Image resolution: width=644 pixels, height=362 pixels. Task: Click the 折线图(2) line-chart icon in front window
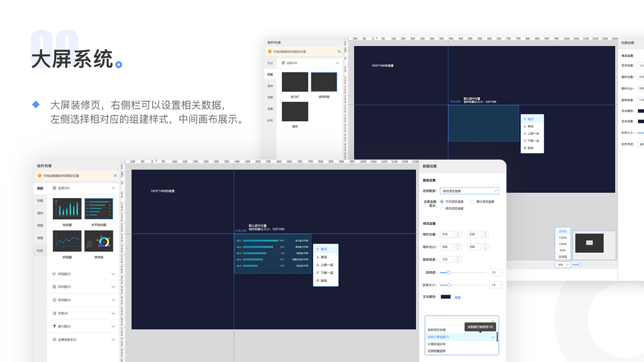coord(54,274)
